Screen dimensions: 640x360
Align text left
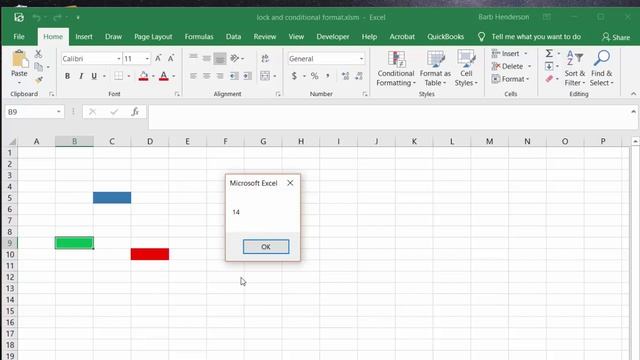click(x=193, y=76)
